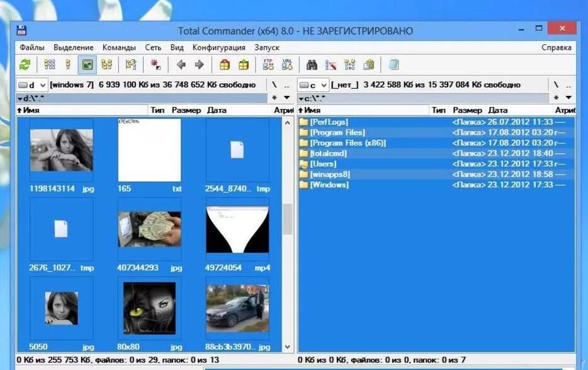Click the green Refresh toolbar icon
This screenshot has height=370, width=588.
click(25, 65)
